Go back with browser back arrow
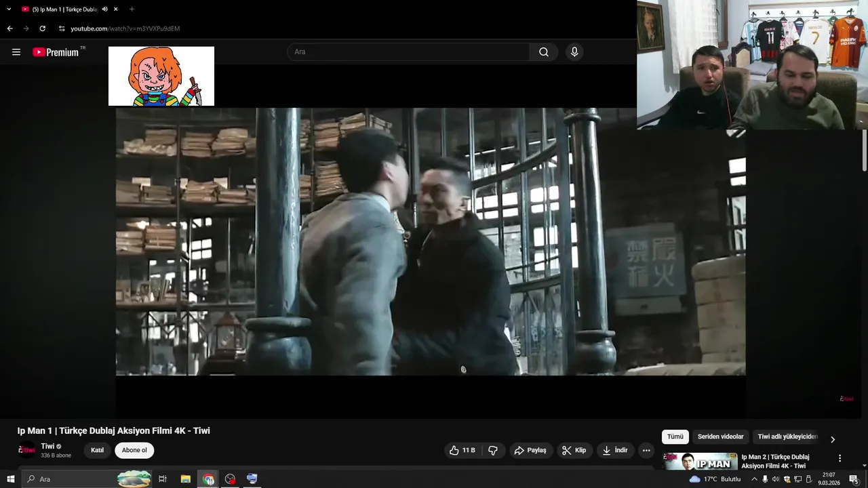 (x=9, y=28)
